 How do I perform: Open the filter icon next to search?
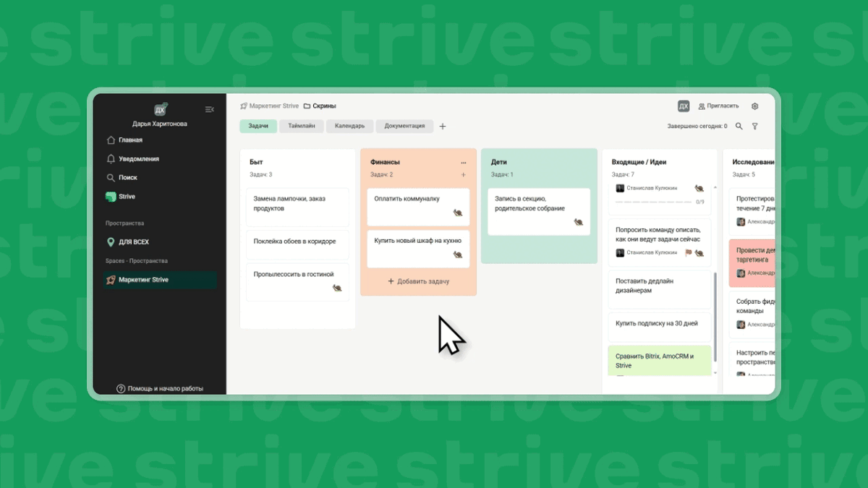click(755, 125)
